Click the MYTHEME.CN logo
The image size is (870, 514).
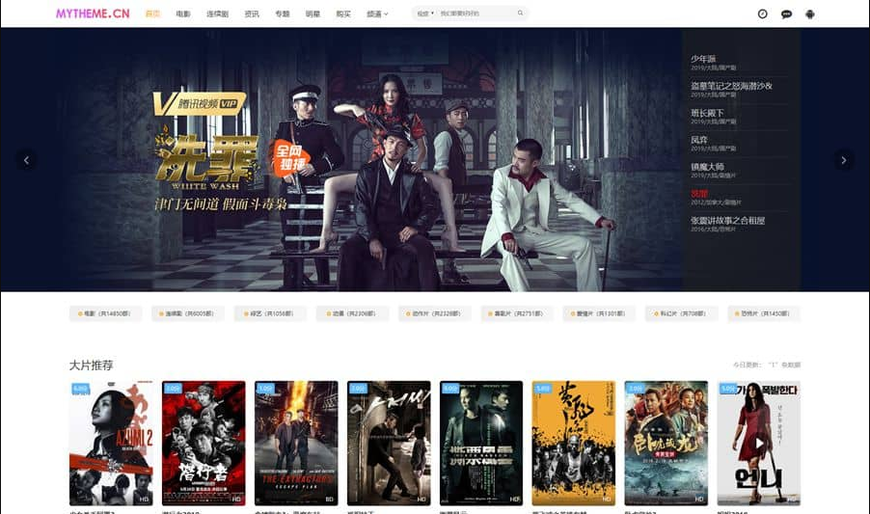click(92, 14)
